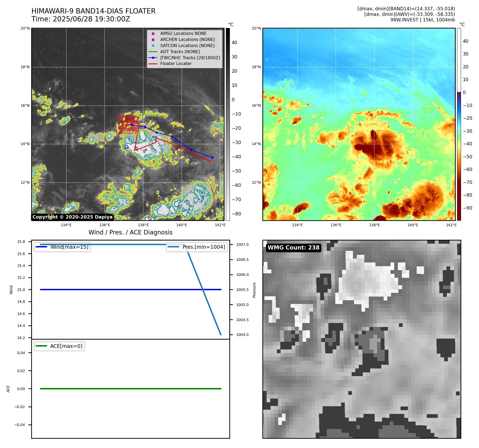This screenshot has width=479, height=448.
Task: Click the green ADT Tracks legend line
Action: pos(153,52)
